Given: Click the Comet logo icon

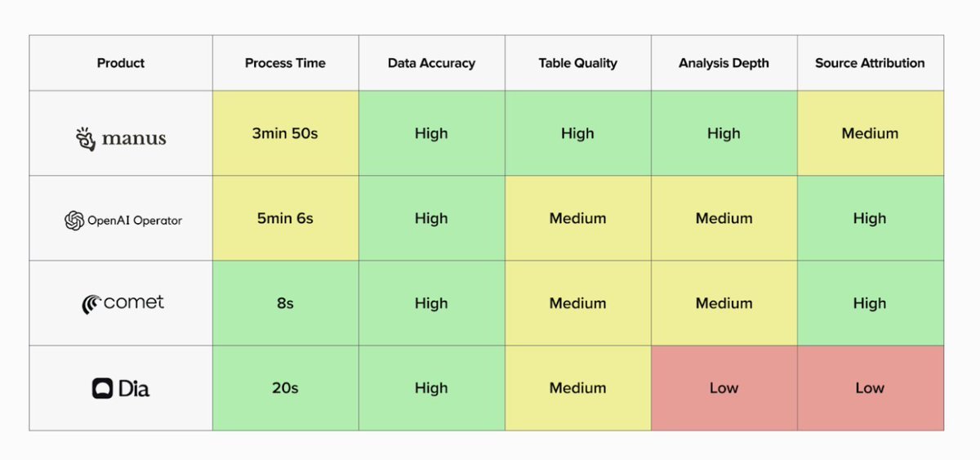Looking at the screenshot, I should tap(91, 304).
